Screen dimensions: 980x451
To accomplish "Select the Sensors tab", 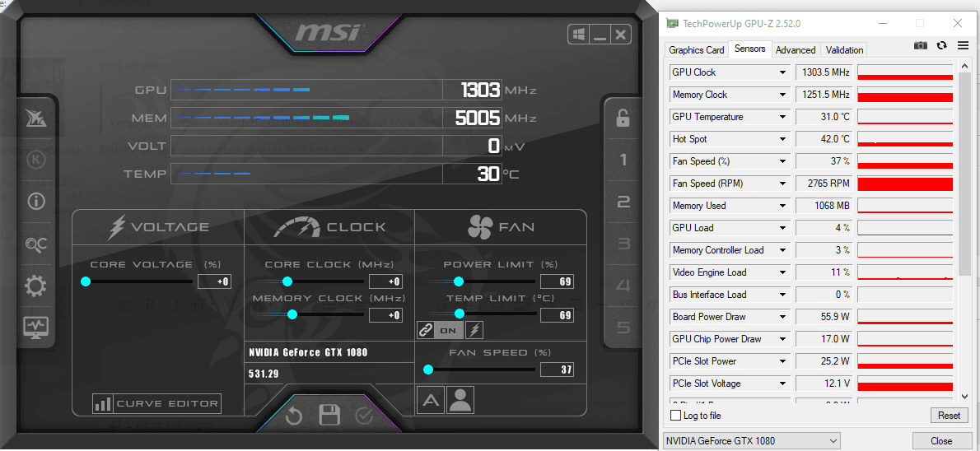I will [750, 49].
